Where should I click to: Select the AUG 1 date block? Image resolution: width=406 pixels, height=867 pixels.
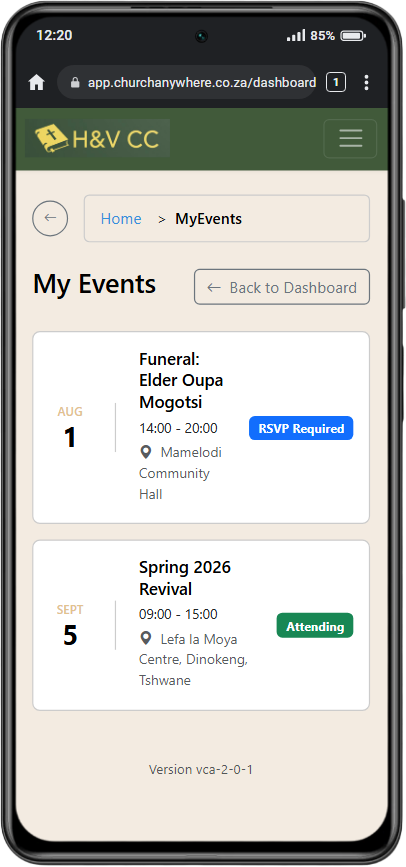(70, 428)
